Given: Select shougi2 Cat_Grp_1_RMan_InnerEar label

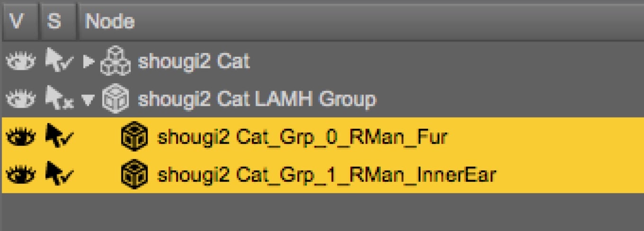Looking at the screenshot, I should (x=326, y=175).
